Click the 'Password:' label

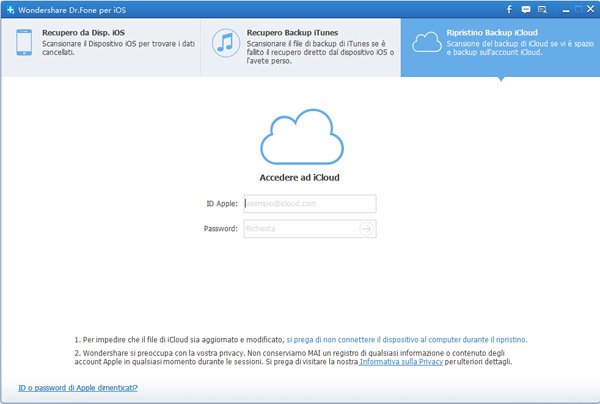(220, 229)
